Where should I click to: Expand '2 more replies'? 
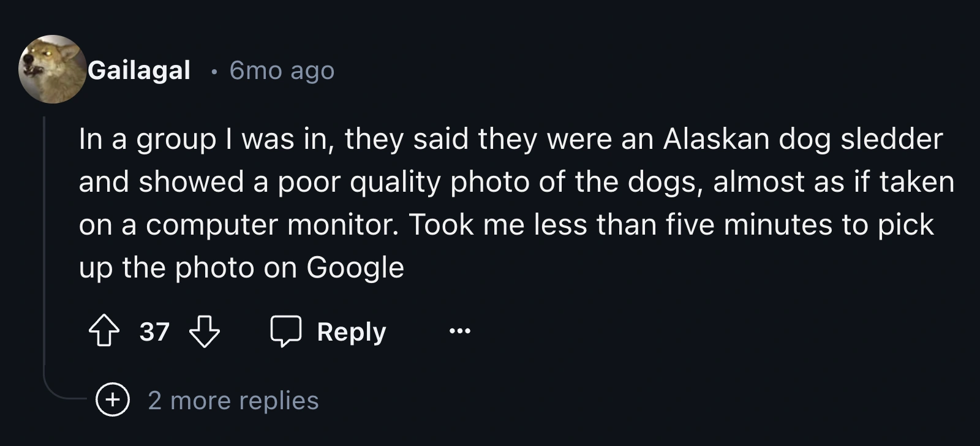233,400
